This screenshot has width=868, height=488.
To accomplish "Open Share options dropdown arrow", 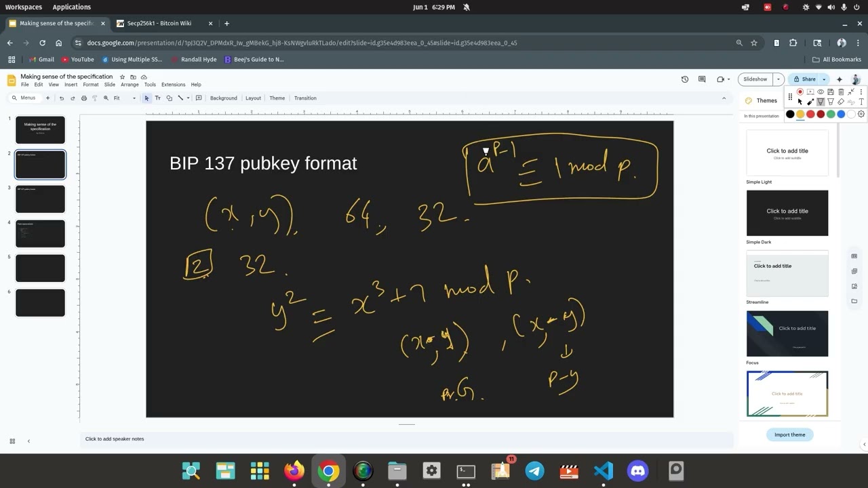I will click(x=824, y=79).
